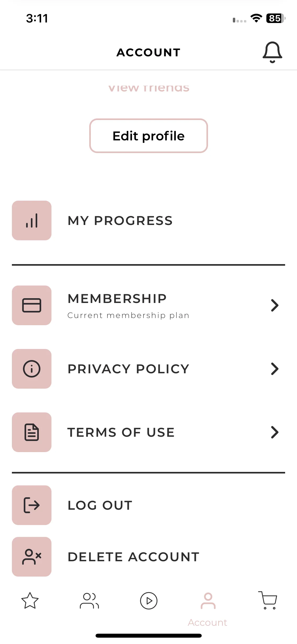Select the DELETE ACCOUNT text entry

(x=134, y=557)
